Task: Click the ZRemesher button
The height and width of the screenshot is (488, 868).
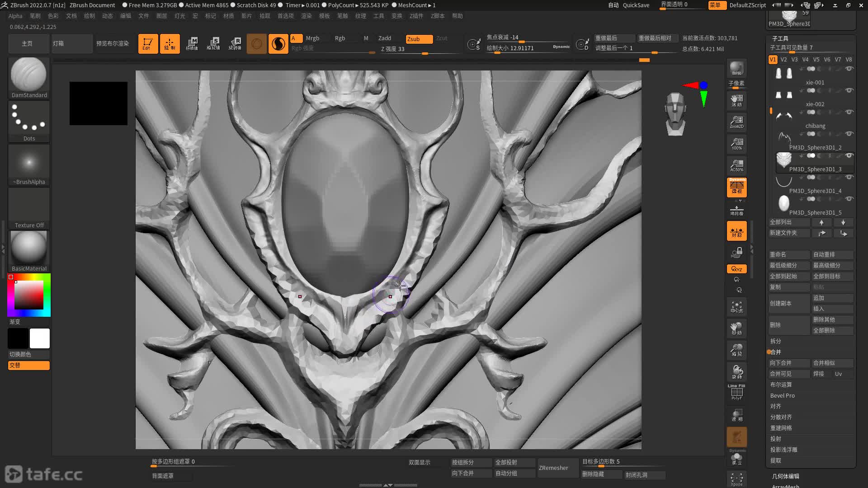Action: [x=553, y=468]
